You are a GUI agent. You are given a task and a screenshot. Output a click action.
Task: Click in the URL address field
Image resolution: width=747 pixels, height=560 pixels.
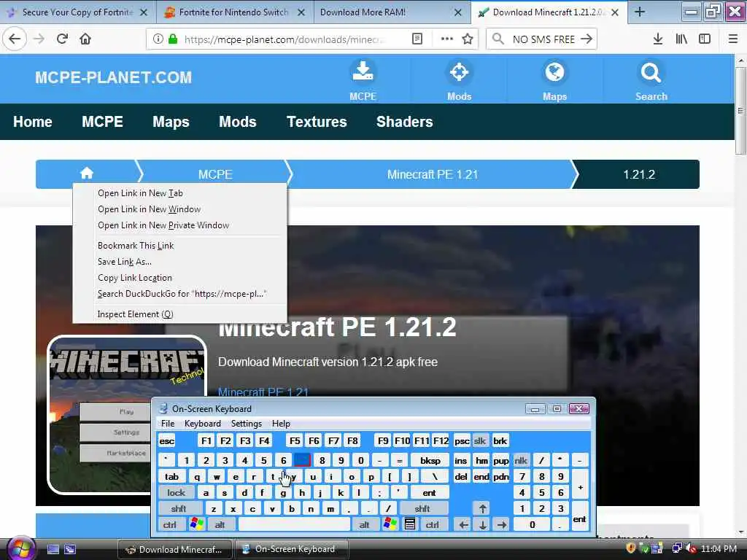click(x=286, y=39)
